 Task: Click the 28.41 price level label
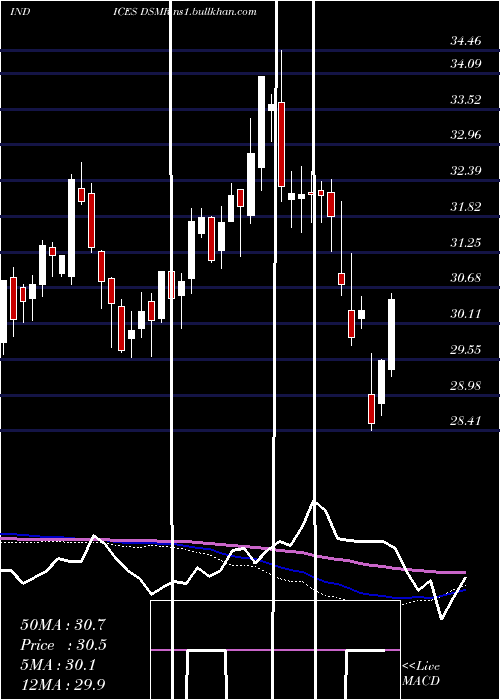(x=466, y=421)
